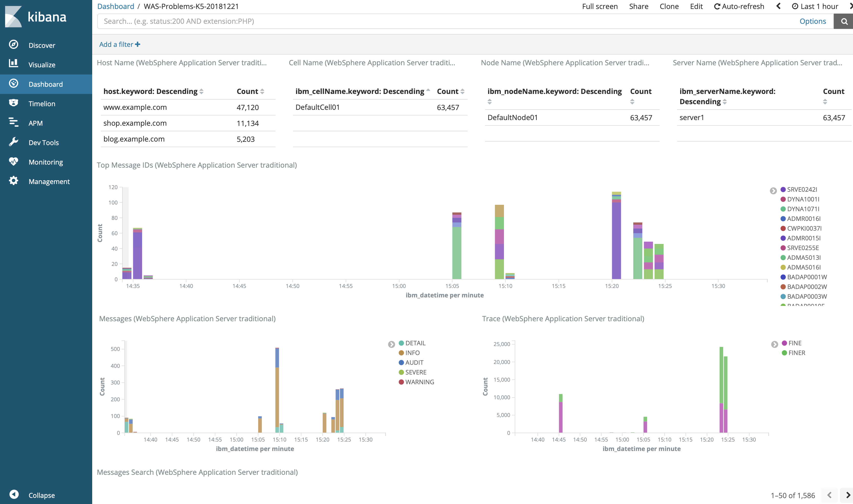Toggle legend for Top Message IDs chart

[x=773, y=191]
